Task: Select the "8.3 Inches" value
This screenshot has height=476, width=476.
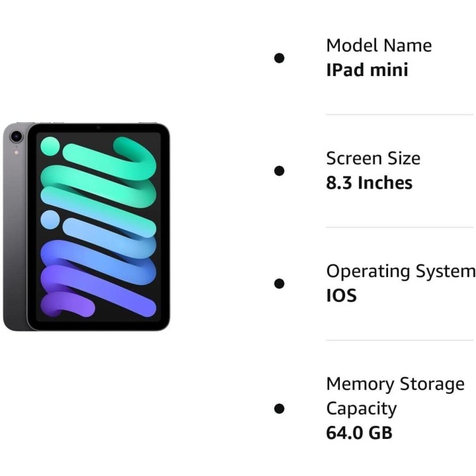Action: pyautogui.click(x=369, y=182)
